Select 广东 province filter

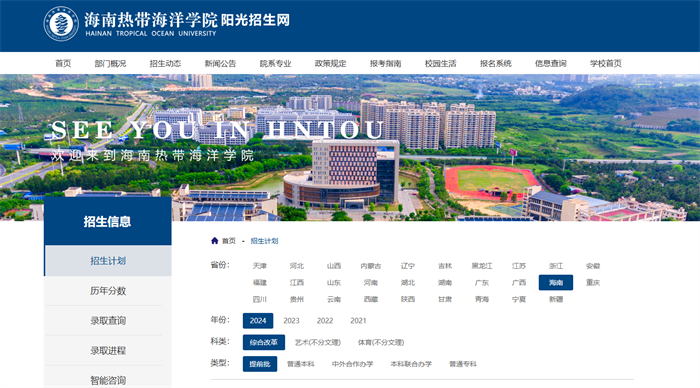click(482, 283)
